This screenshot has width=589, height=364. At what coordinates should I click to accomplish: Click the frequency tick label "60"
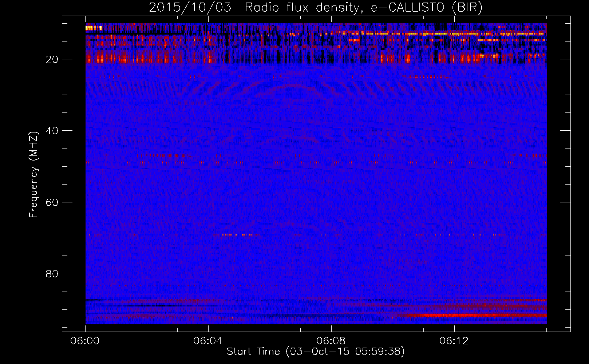point(52,202)
